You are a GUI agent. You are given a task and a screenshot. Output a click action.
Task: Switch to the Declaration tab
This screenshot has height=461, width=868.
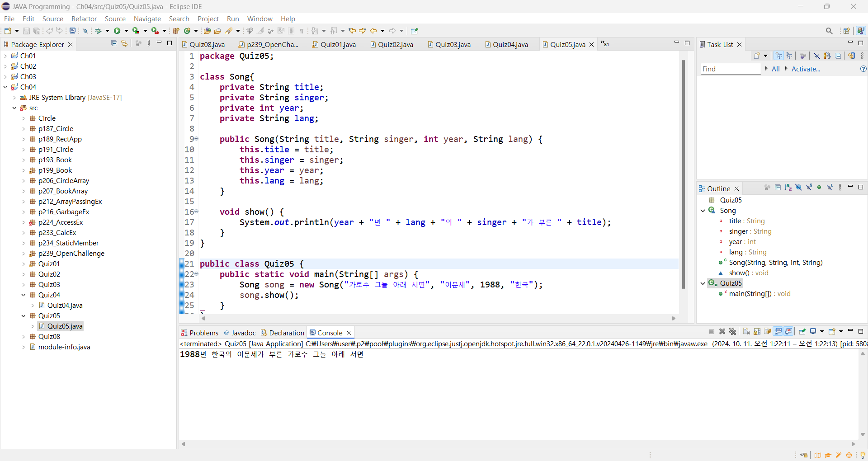tap(283, 333)
